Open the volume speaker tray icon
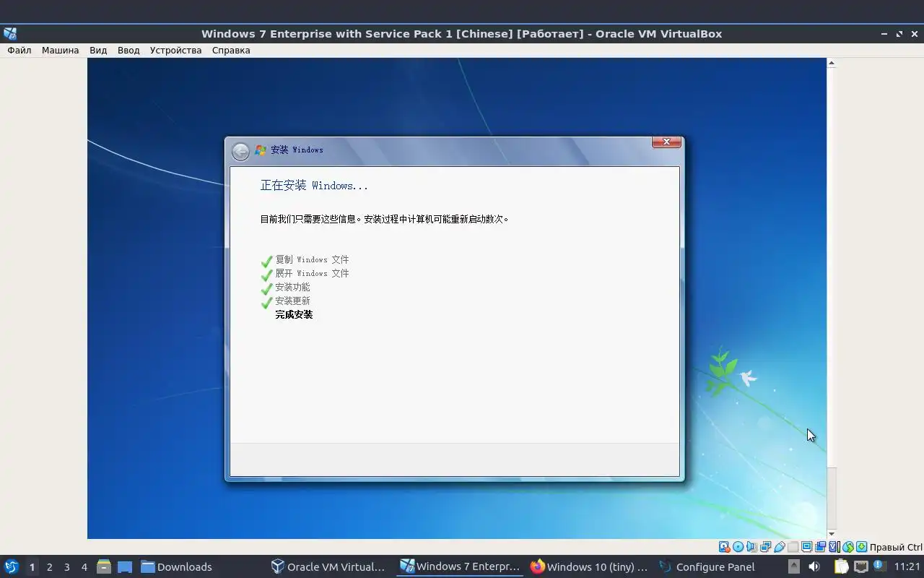The image size is (924, 578). (814, 566)
